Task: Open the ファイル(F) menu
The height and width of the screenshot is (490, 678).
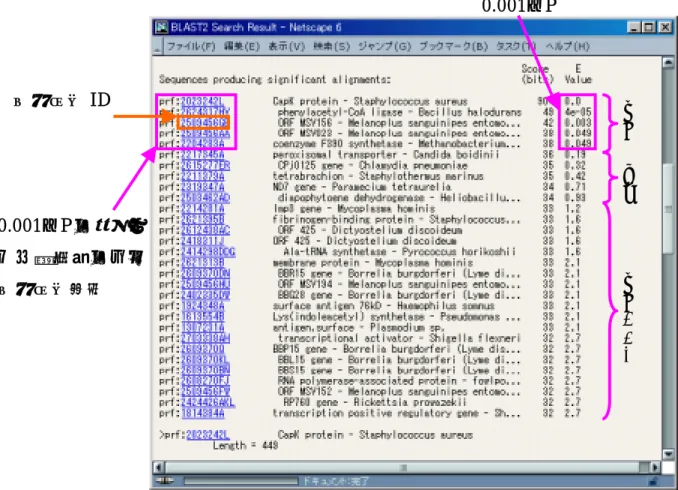Action: (x=191, y=46)
